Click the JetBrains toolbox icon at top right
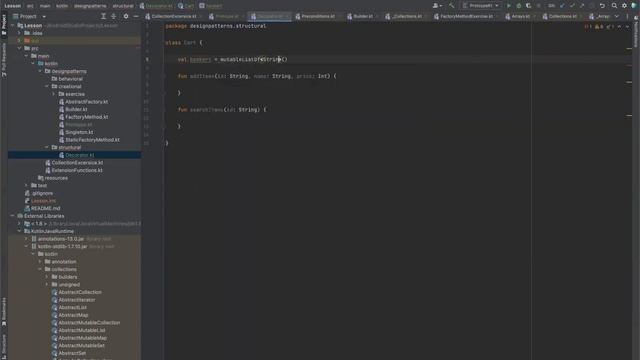The width and height of the screenshot is (640, 360). [634, 6]
